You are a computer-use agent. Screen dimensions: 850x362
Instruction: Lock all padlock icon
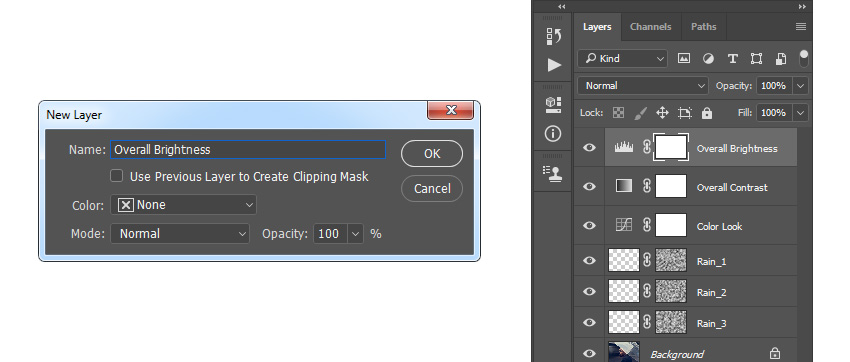pyautogui.click(x=706, y=113)
